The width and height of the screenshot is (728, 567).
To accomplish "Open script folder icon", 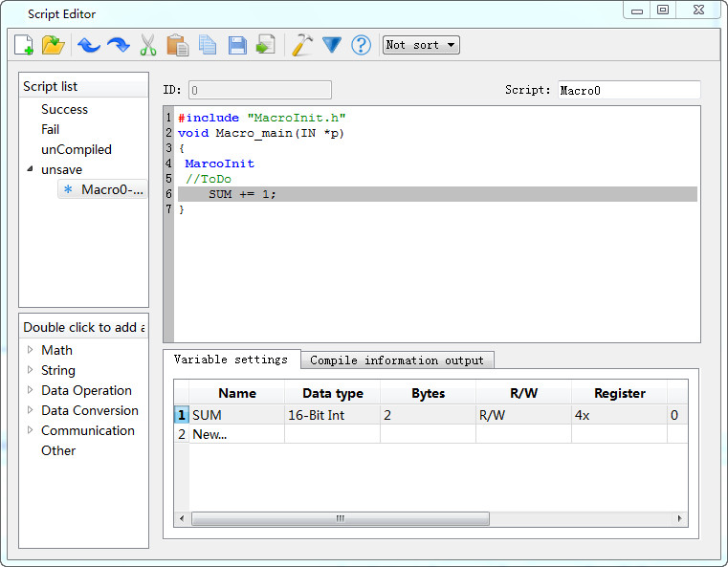I will (x=54, y=45).
